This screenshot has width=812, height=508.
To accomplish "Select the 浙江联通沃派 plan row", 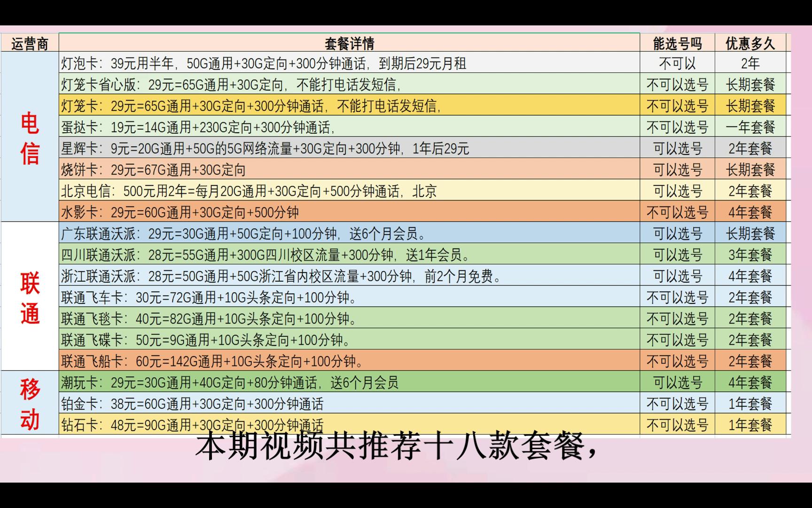I will [349, 276].
